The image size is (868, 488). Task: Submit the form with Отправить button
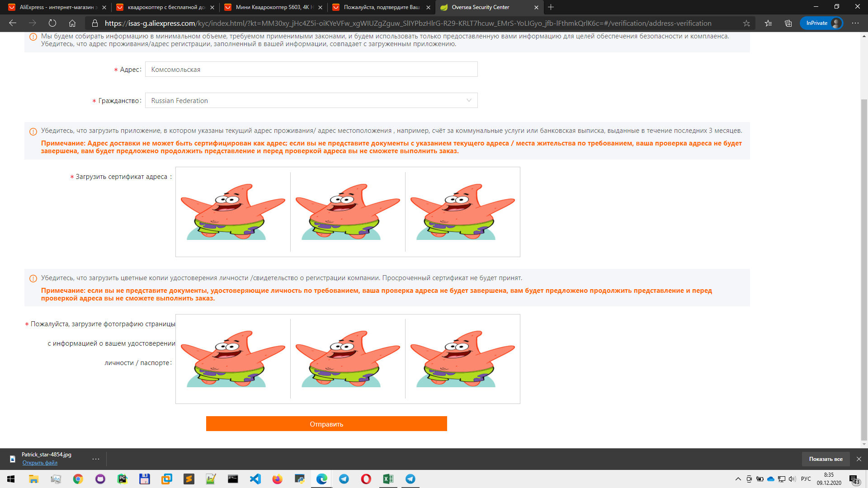pyautogui.click(x=326, y=424)
